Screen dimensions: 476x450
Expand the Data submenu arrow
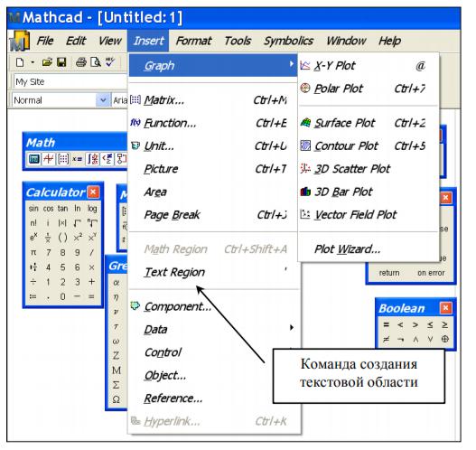pyautogui.click(x=292, y=327)
